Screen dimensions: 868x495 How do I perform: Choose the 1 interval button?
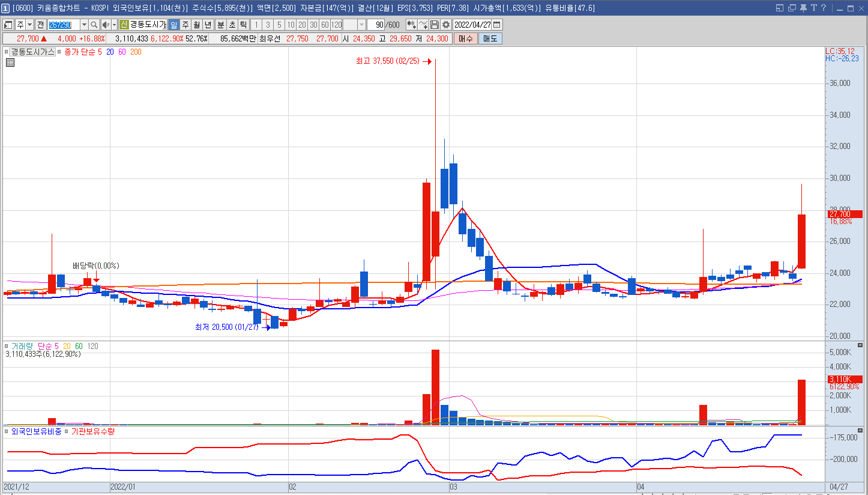click(x=256, y=25)
